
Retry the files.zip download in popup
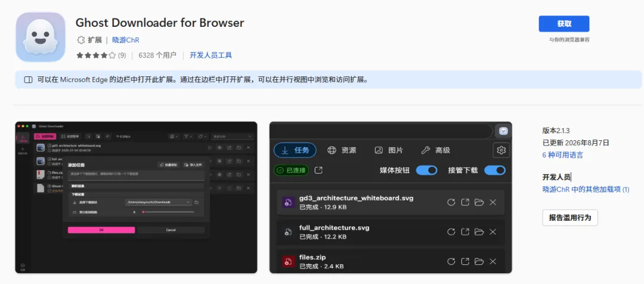[x=451, y=261]
